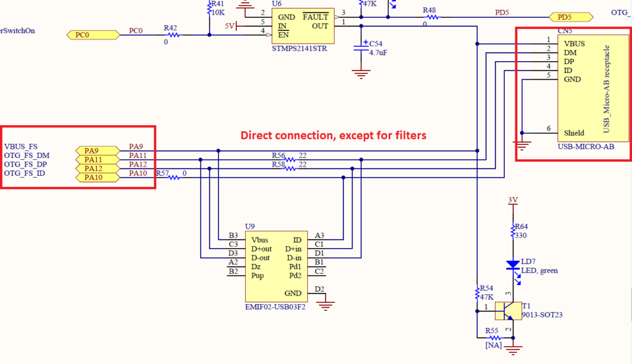
Task: Select resistor R48 symbol
Action: tap(431, 17)
